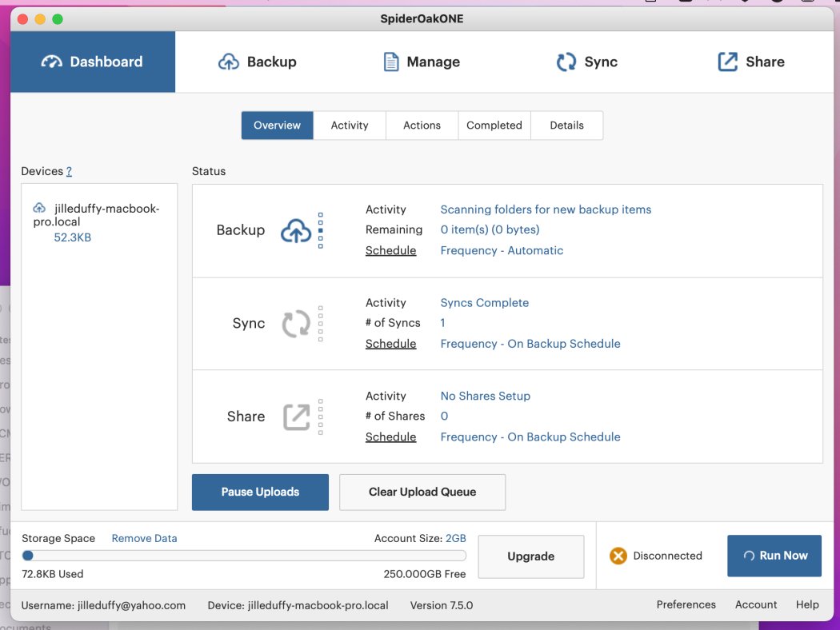The height and width of the screenshot is (630, 840).
Task: Click the Share status external-link icon
Action: pyautogui.click(x=296, y=417)
